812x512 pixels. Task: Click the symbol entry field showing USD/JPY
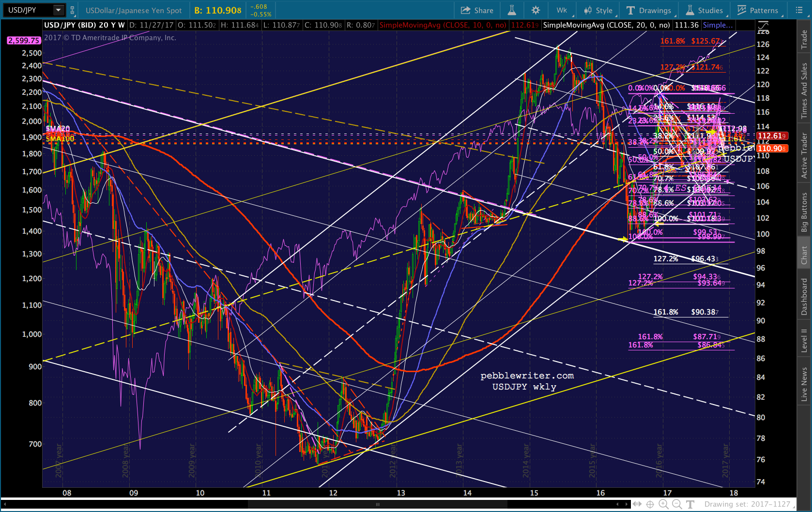coord(28,10)
